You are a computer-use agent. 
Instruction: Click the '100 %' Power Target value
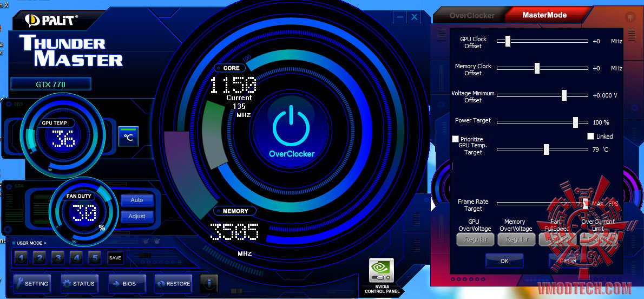601,122
